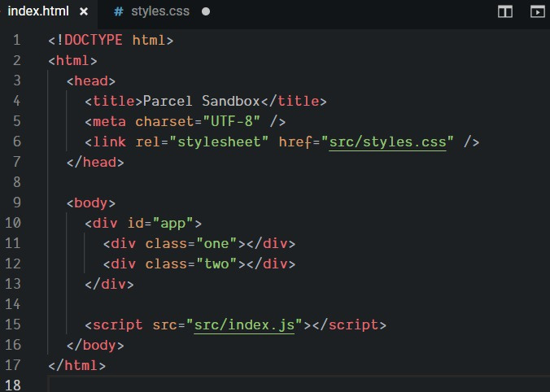
Task: Click the opening script tag name
Action: tap(118, 325)
